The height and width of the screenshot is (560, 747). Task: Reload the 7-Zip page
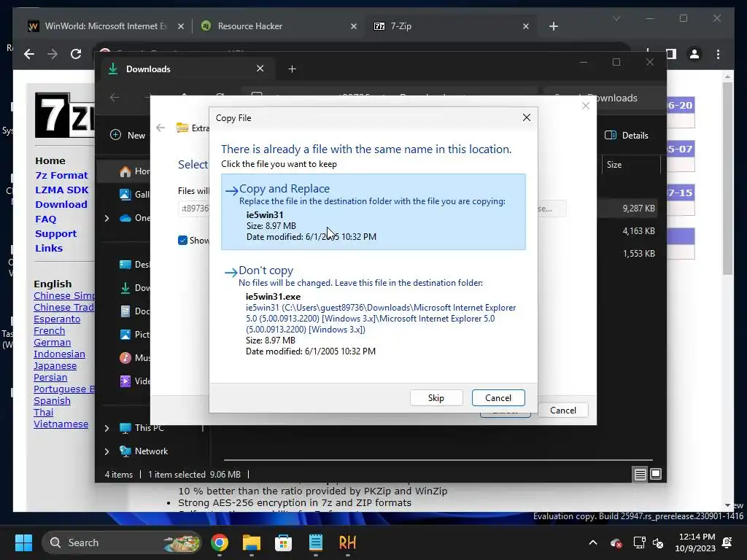pos(76,54)
